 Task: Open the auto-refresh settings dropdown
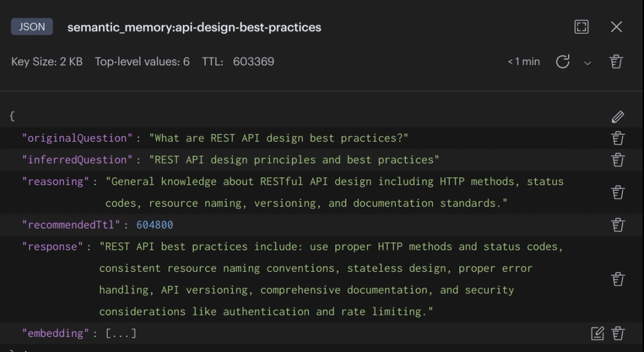click(588, 62)
